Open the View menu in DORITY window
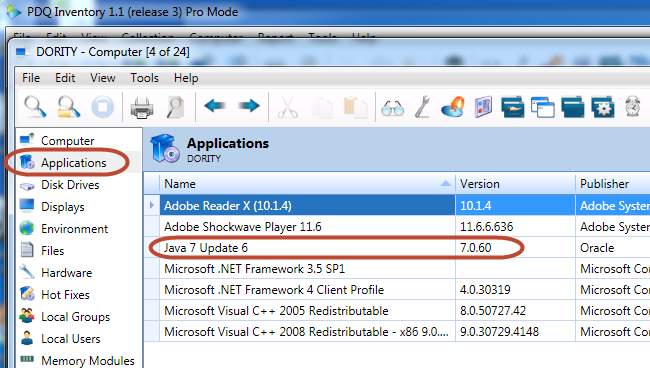The height and width of the screenshot is (368, 650). 103,78
